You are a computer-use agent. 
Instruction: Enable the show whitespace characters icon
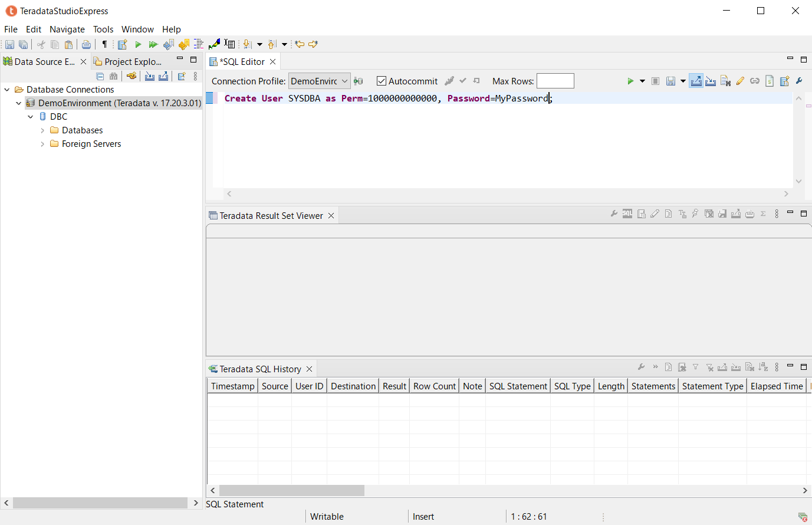click(x=104, y=44)
